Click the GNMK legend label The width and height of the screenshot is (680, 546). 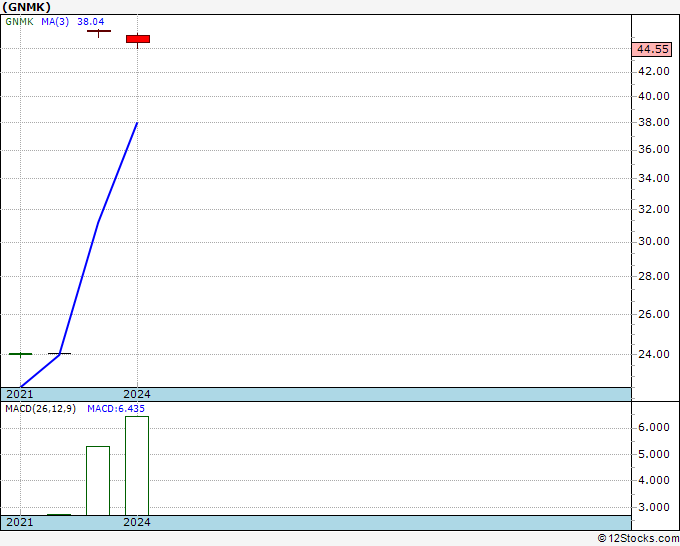19,22
